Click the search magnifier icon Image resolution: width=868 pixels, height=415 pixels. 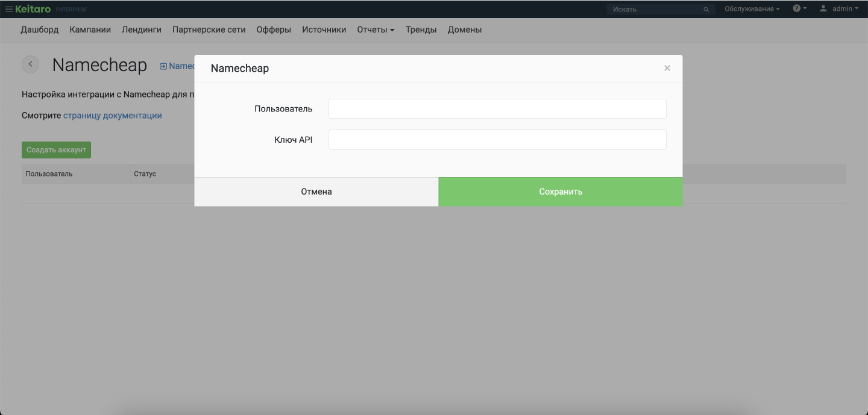pos(706,10)
